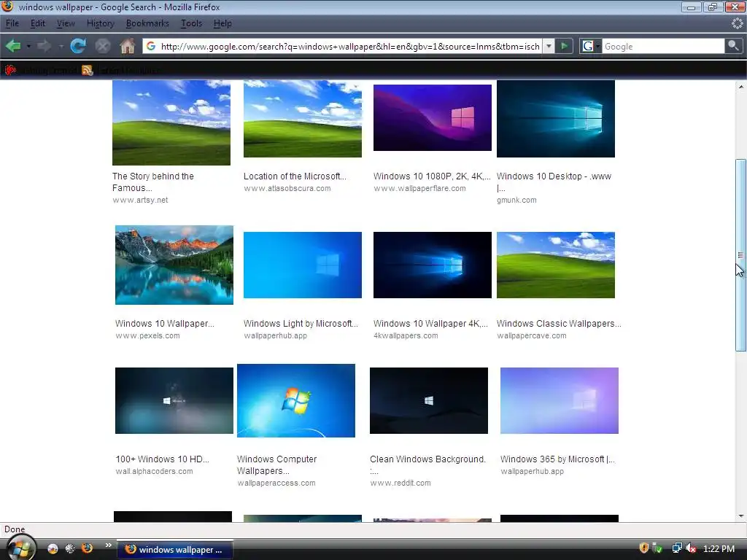The width and height of the screenshot is (747, 560).
Task: Click the Windows 7 logo wallpaper thumbnail
Action: (x=296, y=400)
